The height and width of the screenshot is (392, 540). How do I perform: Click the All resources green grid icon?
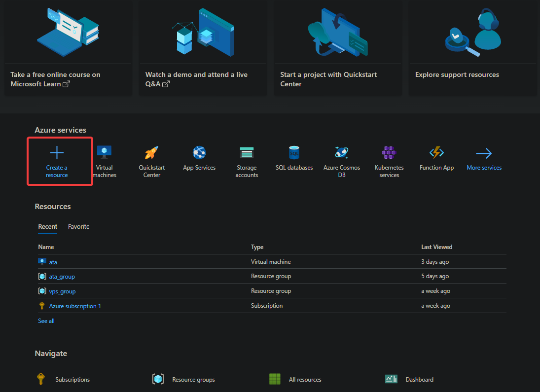[x=275, y=379]
